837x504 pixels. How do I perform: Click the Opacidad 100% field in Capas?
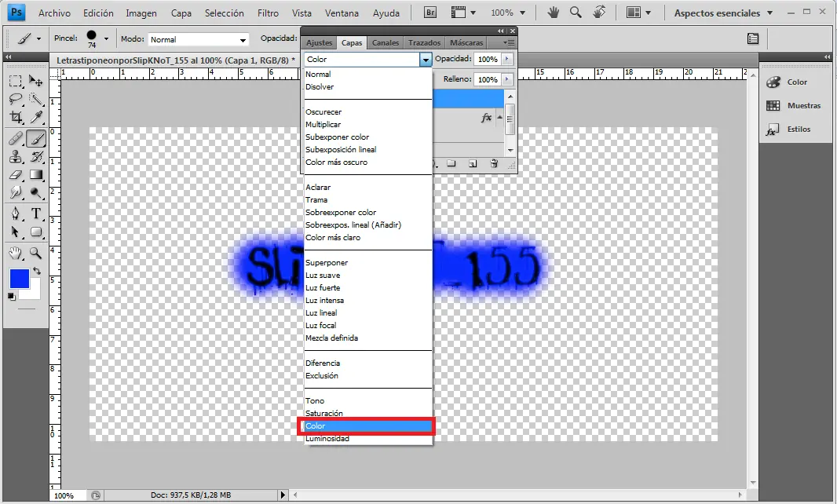[x=488, y=59]
